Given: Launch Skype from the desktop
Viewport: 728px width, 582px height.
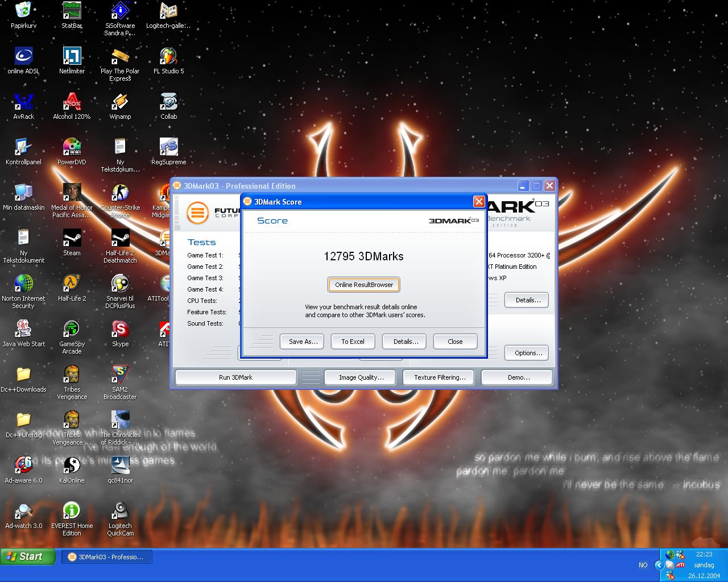Looking at the screenshot, I should [120, 333].
